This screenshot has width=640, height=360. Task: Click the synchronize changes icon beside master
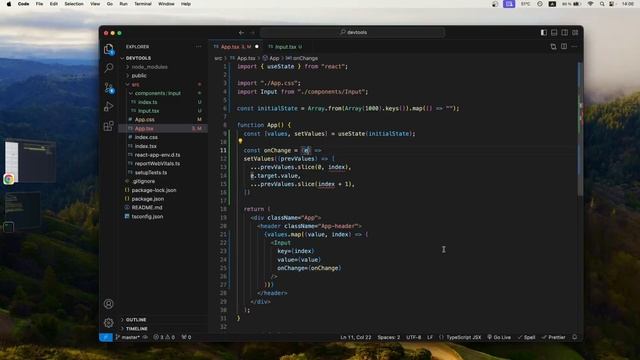[x=145, y=337]
